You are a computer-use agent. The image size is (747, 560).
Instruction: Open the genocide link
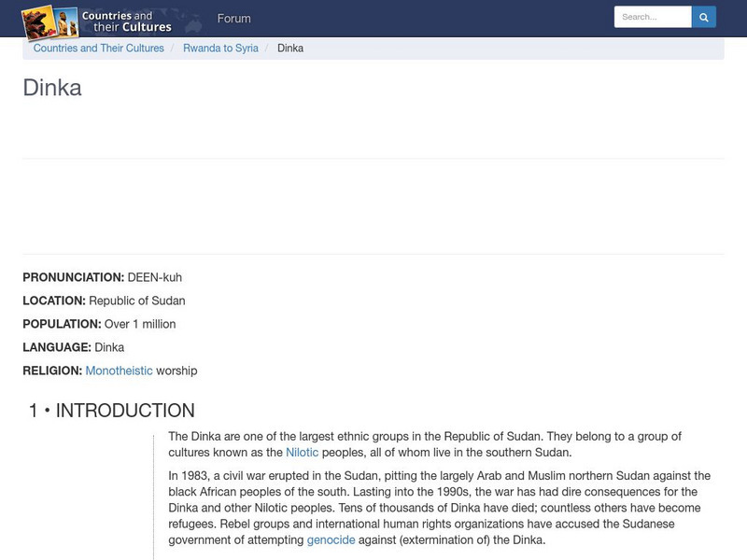pyautogui.click(x=331, y=540)
